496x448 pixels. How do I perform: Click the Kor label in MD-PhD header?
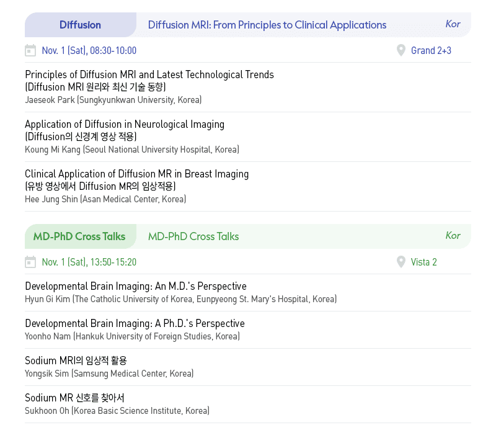pos(453,236)
